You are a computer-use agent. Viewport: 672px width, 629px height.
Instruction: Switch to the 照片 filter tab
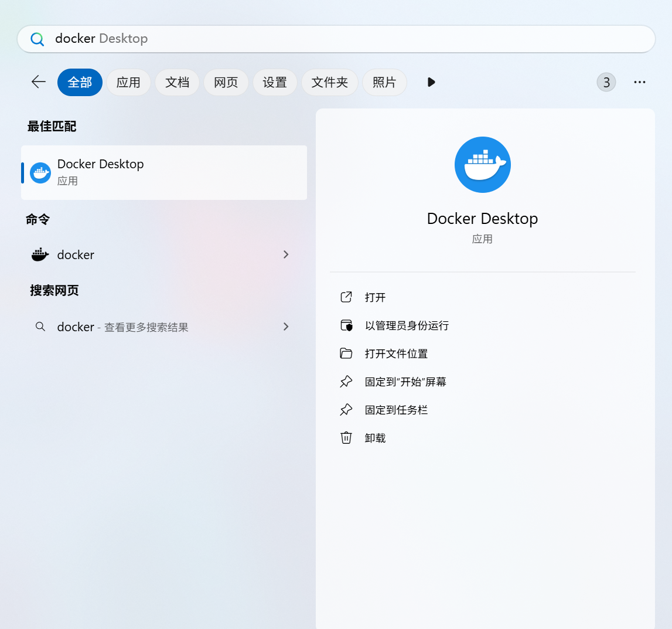coord(384,82)
